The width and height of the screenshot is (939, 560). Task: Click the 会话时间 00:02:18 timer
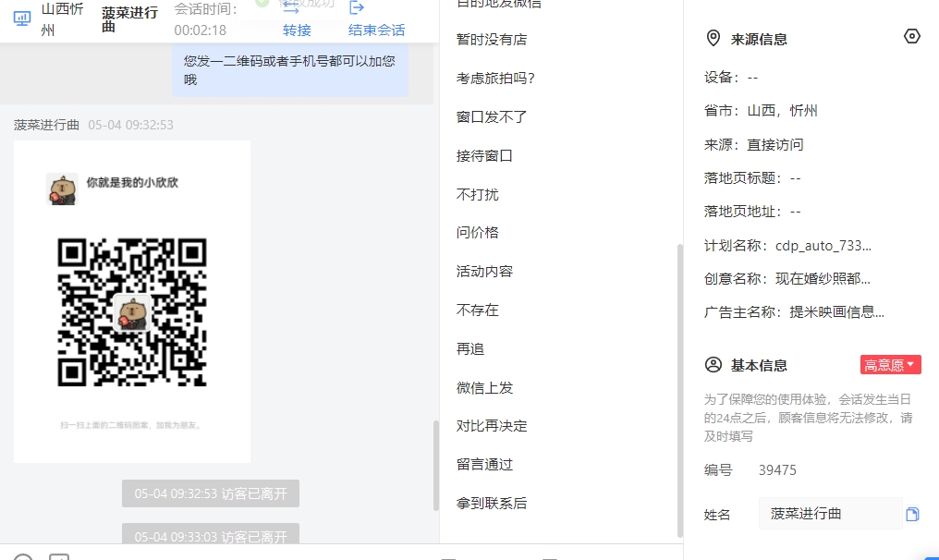coord(205,19)
